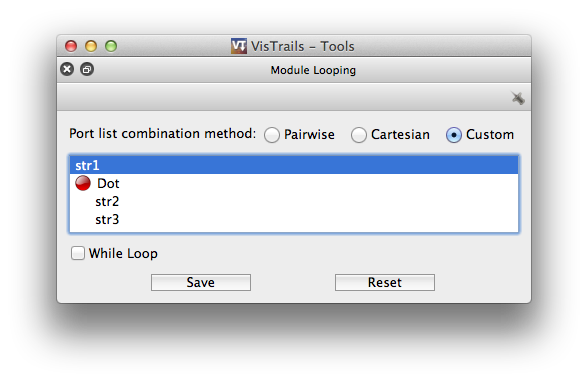Viewport: 588px width, 382px height.
Task: Select the highlighted str1 port item
Action: pyautogui.click(x=294, y=165)
